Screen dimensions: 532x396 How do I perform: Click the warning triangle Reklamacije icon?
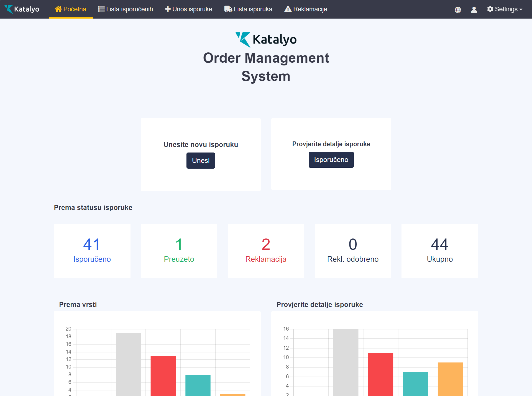(x=288, y=9)
